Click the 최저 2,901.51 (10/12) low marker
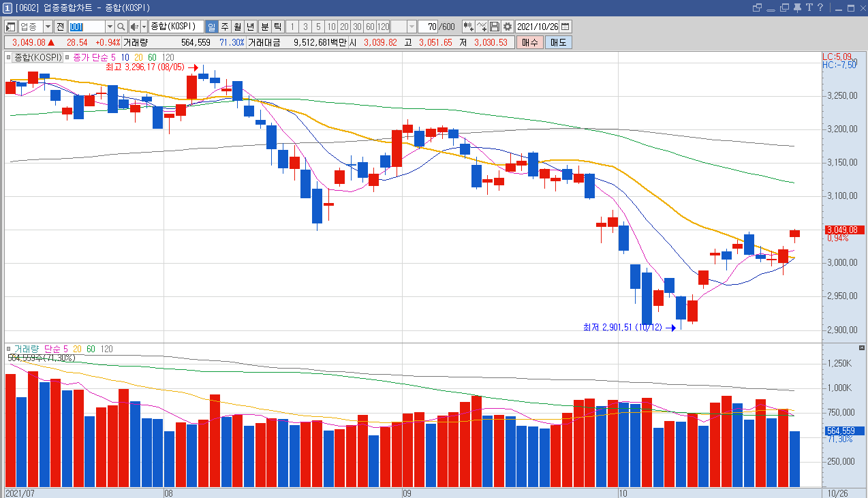The height and width of the screenshot is (498, 868). 623,328
